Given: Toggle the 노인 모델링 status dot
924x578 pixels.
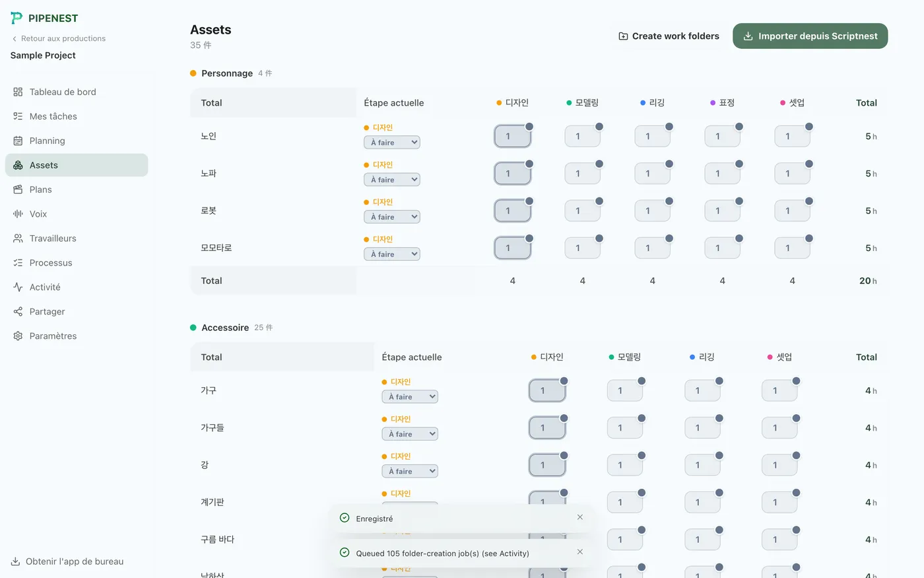Looking at the screenshot, I should click(599, 127).
